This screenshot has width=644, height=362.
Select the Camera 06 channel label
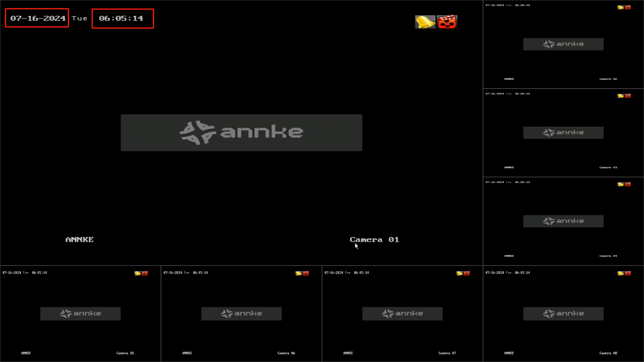286,353
